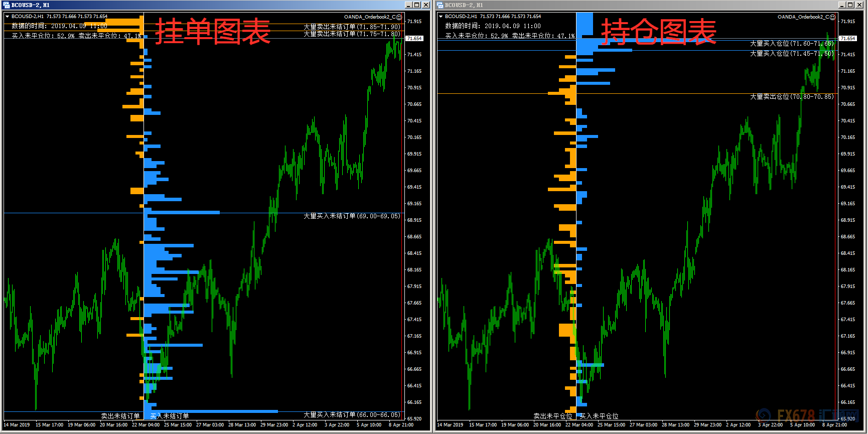This screenshot has width=868, height=434.
Task: Click the 买入未平仓位: 52.9% text in left chart
Action: point(43,36)
